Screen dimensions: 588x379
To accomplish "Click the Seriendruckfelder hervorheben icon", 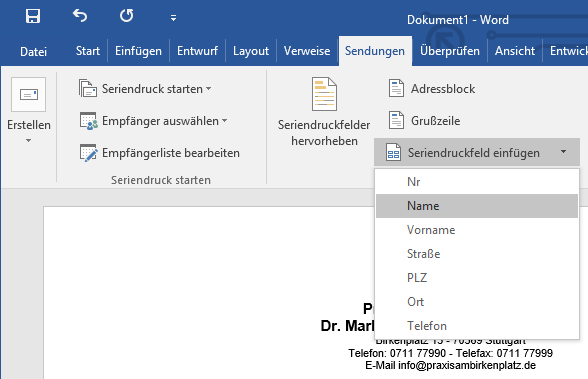I will tap(324, 94).
